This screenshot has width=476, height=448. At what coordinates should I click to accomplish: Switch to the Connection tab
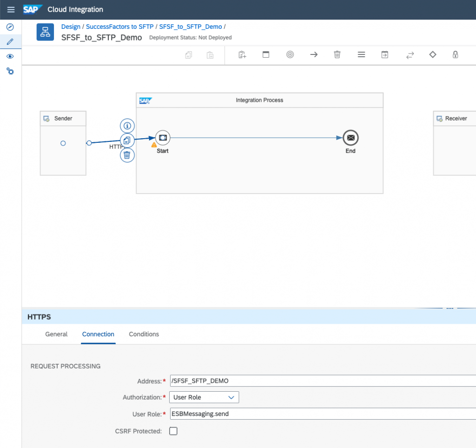(x=98, y=334)
